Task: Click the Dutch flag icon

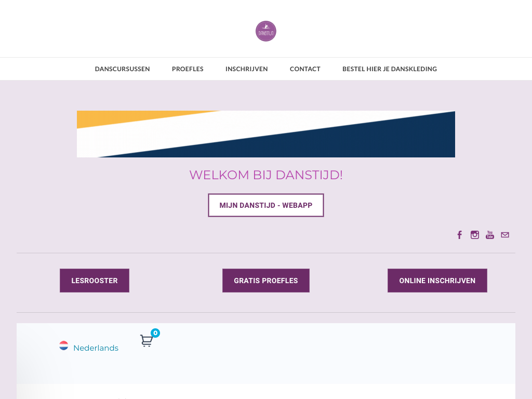Action: 63,345
